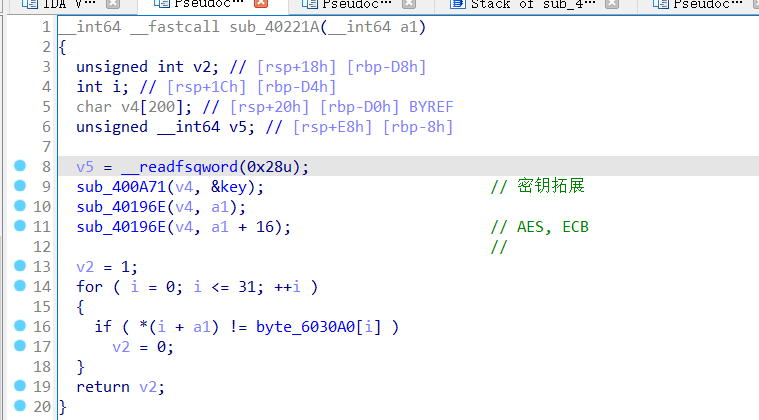
Task: Click the if keyword on line 16
Action: tap(103, 327)
